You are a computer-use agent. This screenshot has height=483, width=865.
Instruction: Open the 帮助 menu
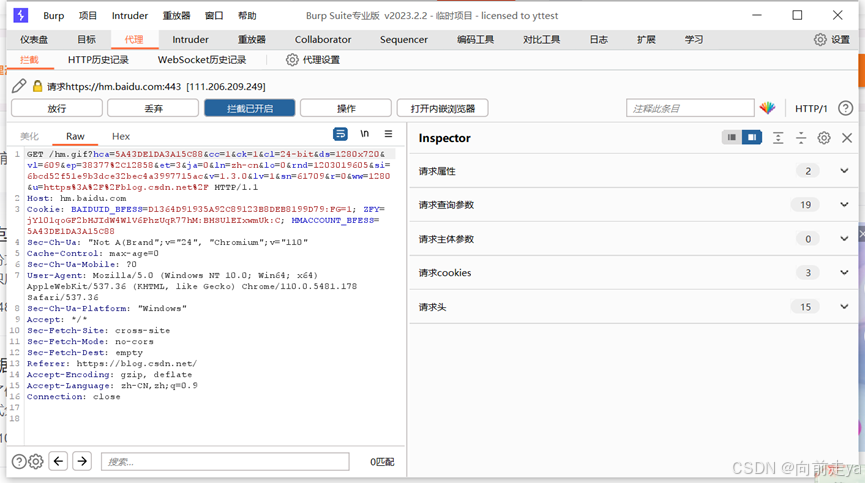click(x=247, y=15)
